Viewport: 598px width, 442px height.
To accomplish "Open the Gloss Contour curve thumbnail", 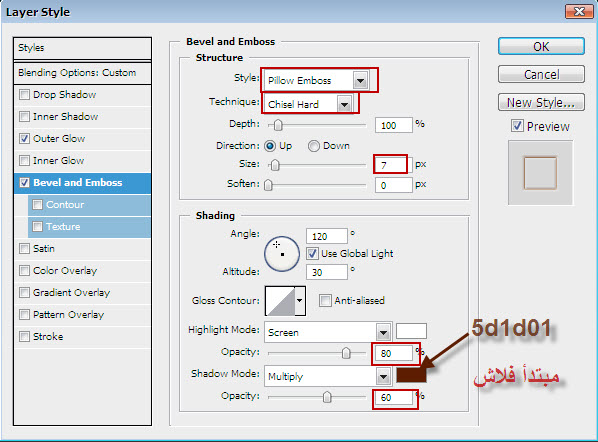I will click(x=280, y=301).
